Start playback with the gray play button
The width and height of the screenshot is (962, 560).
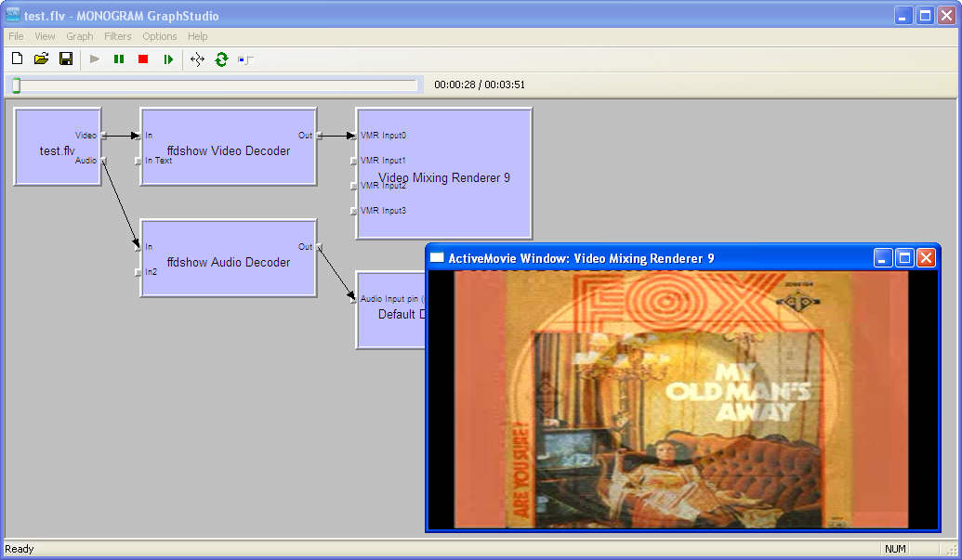[x=95, y=59]
